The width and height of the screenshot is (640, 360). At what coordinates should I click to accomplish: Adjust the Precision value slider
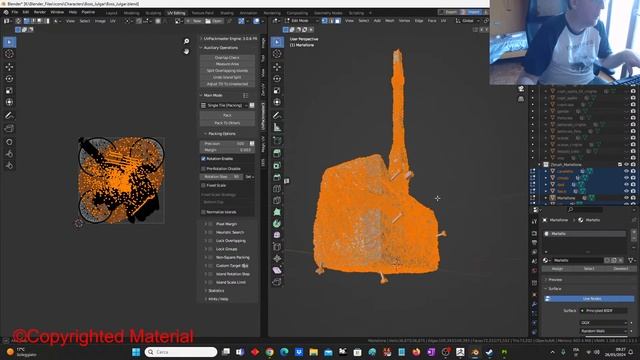pos(224,144)
